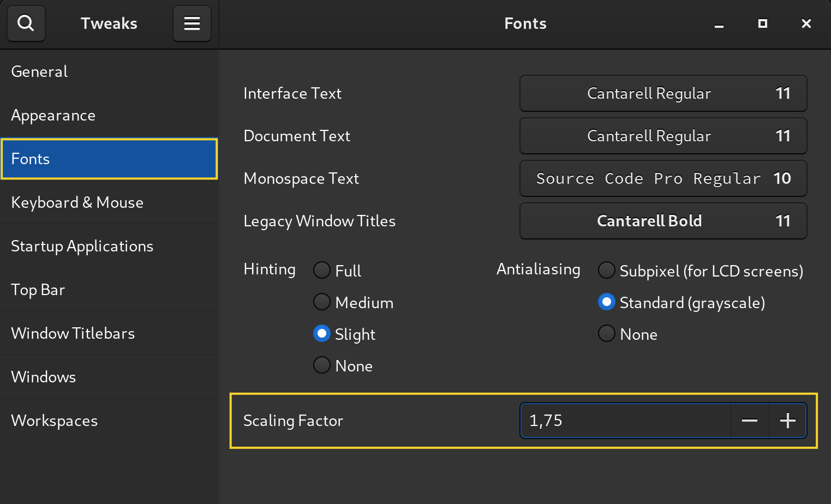Choose Monospace Text font Source Code Pro
This screenshot has width=831, height=504.
(x=663, y=178)
